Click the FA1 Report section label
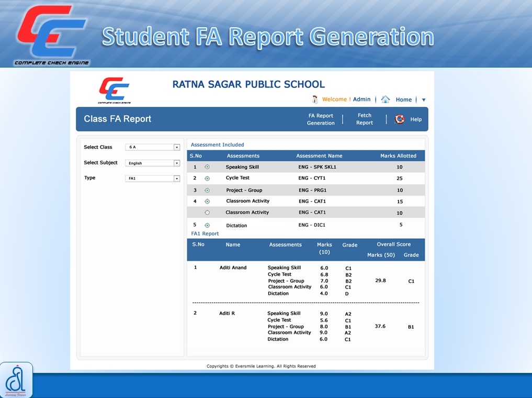This screenshot has width=532, height=398. pyautogui.click(x=205, y=234)
